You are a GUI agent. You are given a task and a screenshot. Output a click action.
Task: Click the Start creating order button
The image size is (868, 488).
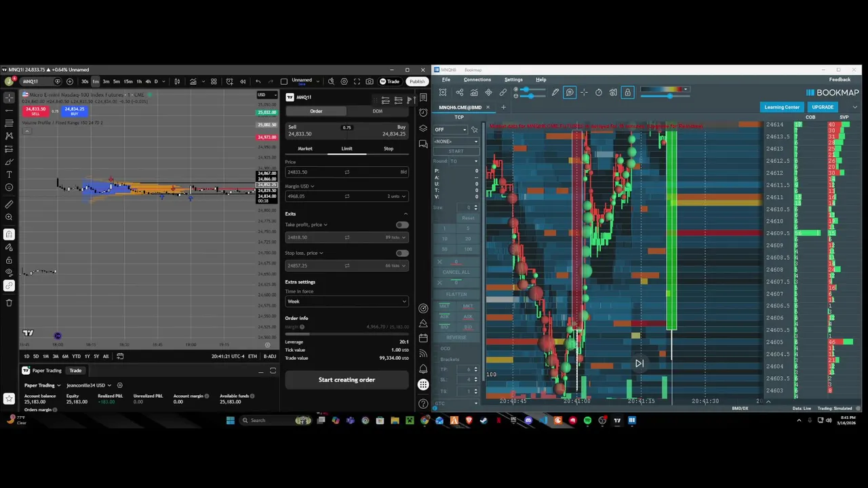point(347,380)
